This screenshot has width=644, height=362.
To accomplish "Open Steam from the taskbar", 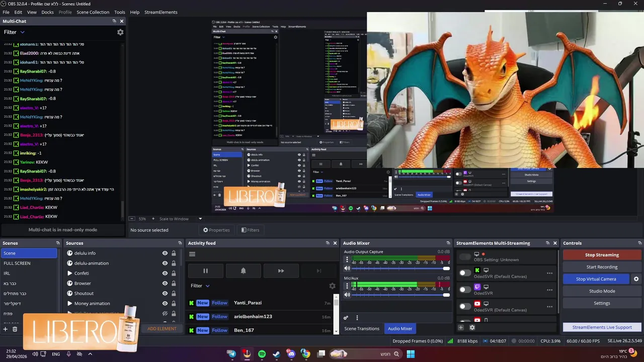I will tap(276, 354).
